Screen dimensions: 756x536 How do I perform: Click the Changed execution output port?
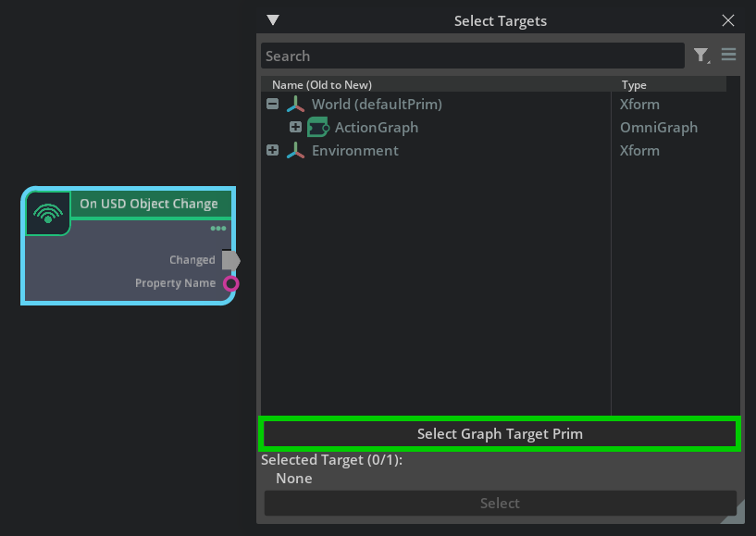click(231, 260)
